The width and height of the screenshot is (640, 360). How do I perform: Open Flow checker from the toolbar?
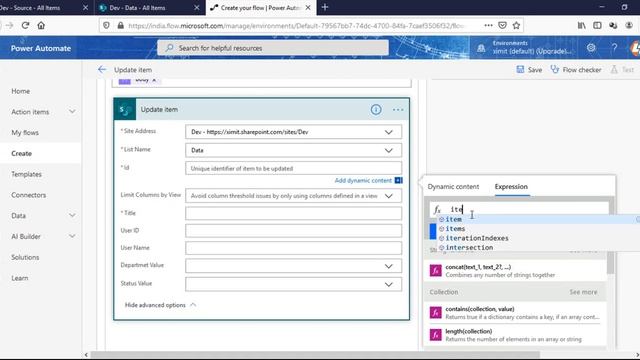pyautogui.click(x=576, y=70)
